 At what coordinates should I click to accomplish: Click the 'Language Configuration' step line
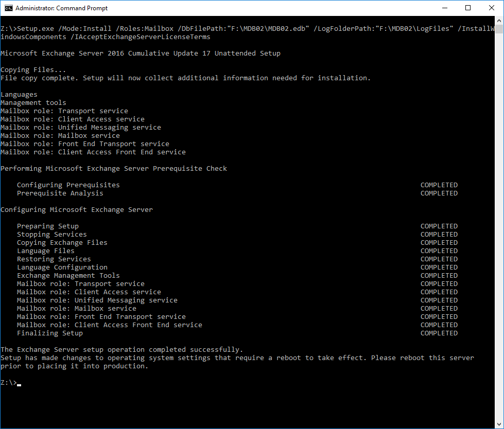(62, 267)
